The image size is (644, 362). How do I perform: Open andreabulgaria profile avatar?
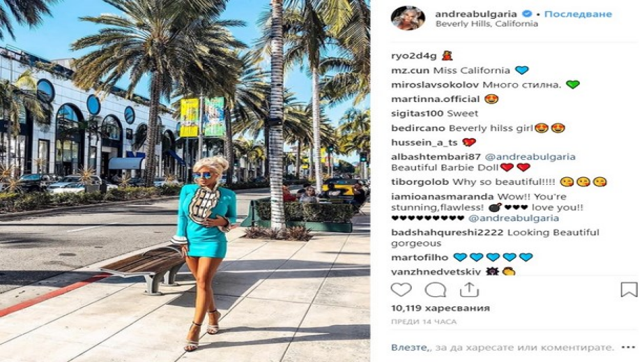pyautogui.click(x=408, y=18)
